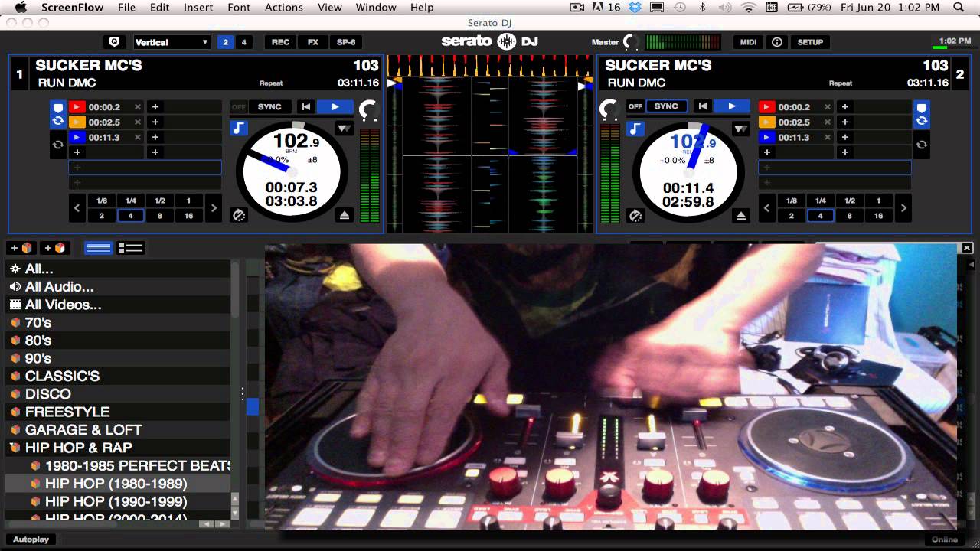This screenshot has height=551, width=980.
Task: Eject track from deck 1
Action: [345, 216]
